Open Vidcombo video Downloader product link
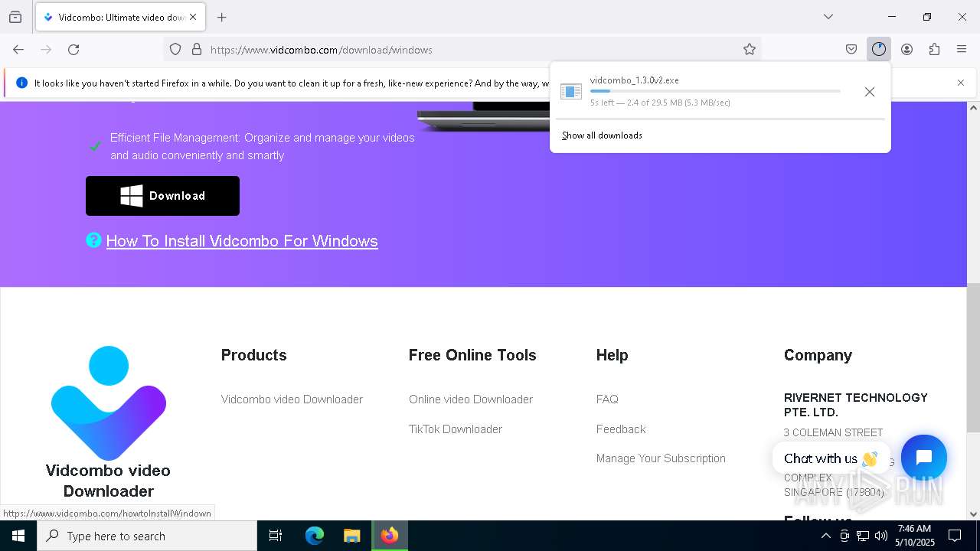980x551 pixels. pyautogui.click(x=292, y=399)
